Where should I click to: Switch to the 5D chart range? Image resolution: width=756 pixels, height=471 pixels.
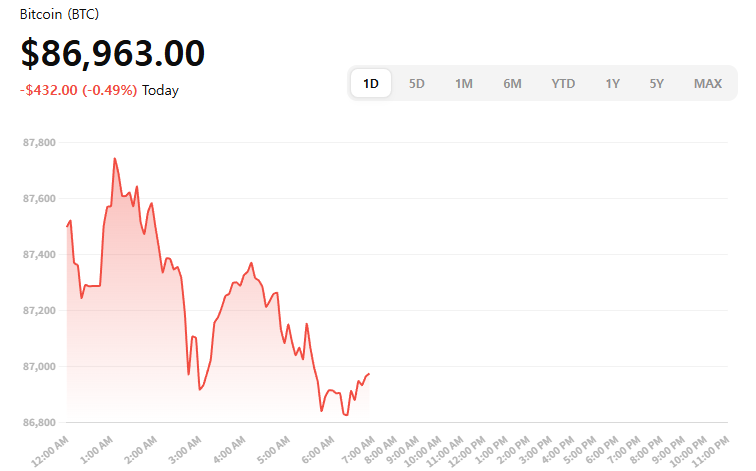pos(417,84)
